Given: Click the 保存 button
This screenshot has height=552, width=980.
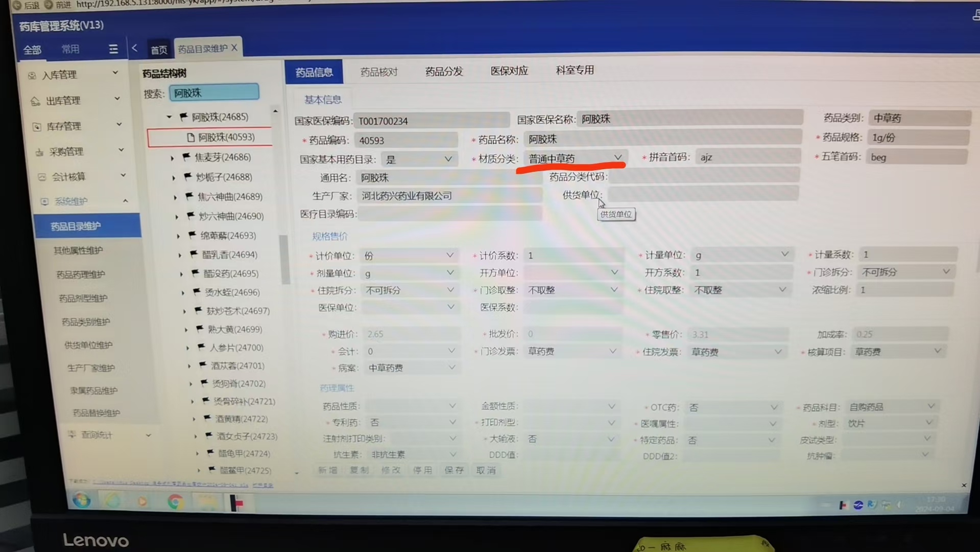Looking at the screenshot, I should coord(455,470).
